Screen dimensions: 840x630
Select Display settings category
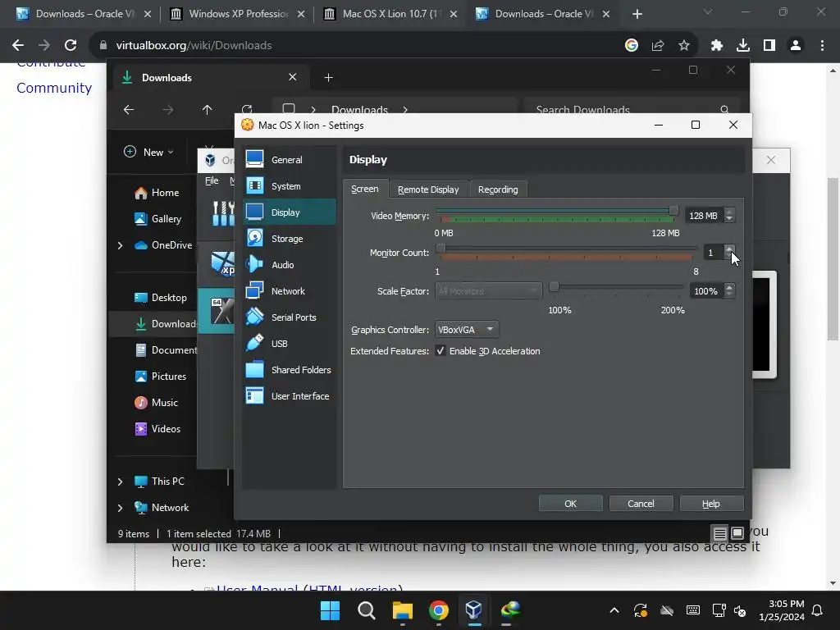tap(290, 212)
